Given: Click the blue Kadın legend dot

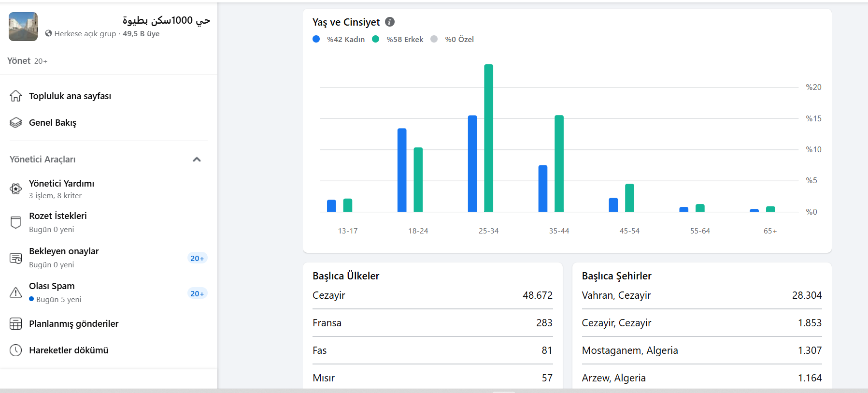Looking at the screenshot, I should pyautogui.click(x=316, y=39).
